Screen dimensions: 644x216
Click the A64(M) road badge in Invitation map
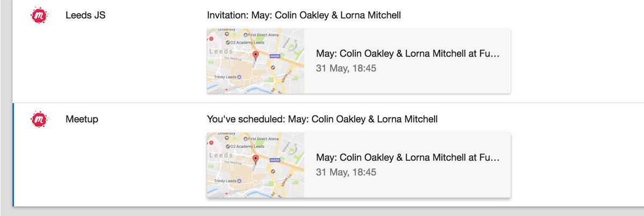click(274, 57)
